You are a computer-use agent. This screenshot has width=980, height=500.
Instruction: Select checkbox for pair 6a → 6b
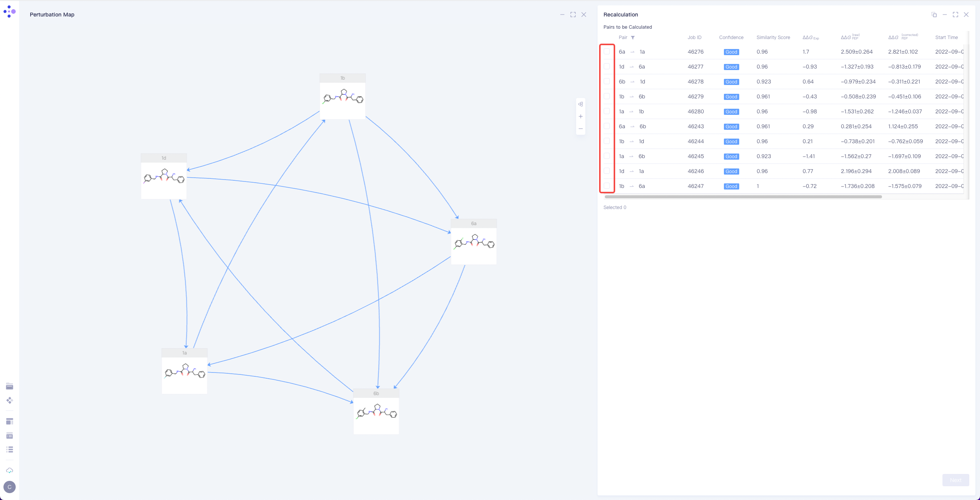[x=607, y=126]
